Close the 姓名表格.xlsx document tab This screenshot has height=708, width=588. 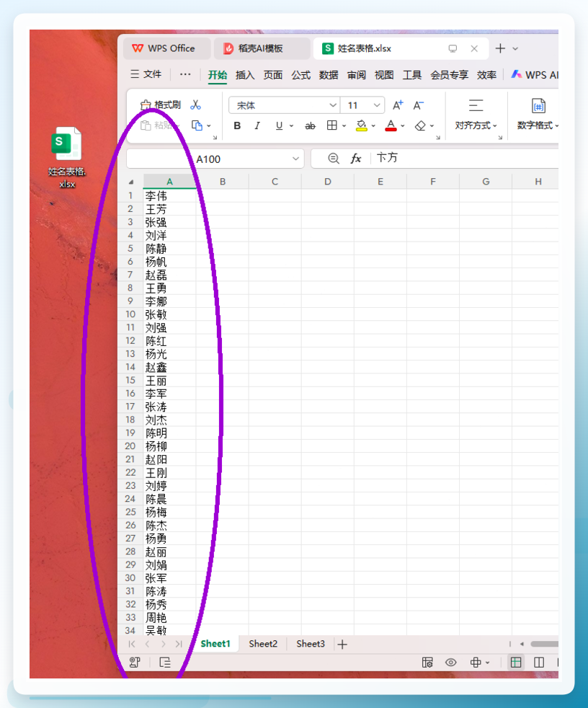[x=474, y=48]
